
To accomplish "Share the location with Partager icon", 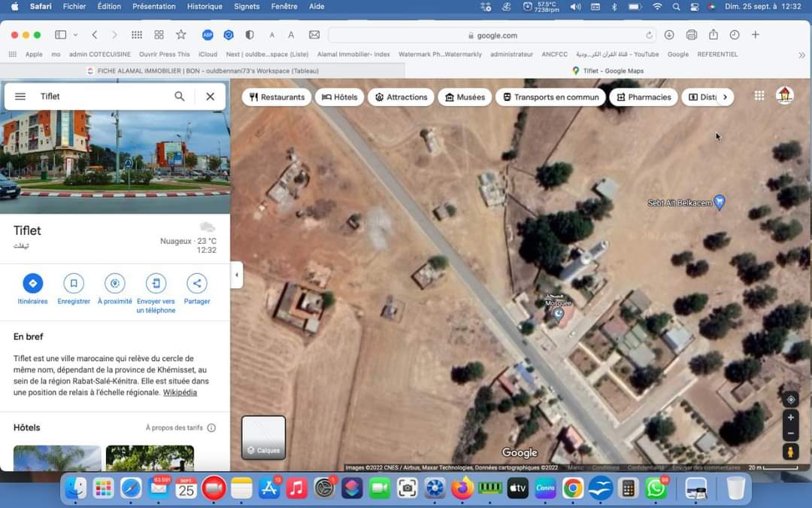I will click(x=196, y=284).
